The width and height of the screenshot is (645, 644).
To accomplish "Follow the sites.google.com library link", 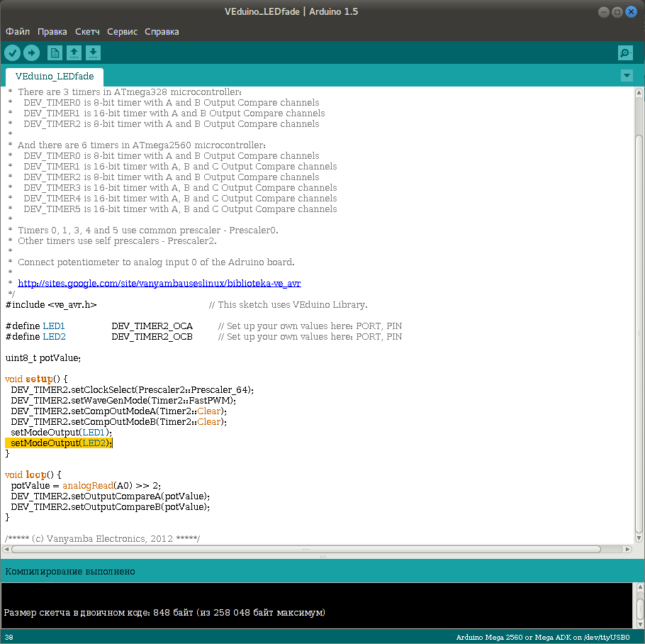I will click(x=159, y=283).
